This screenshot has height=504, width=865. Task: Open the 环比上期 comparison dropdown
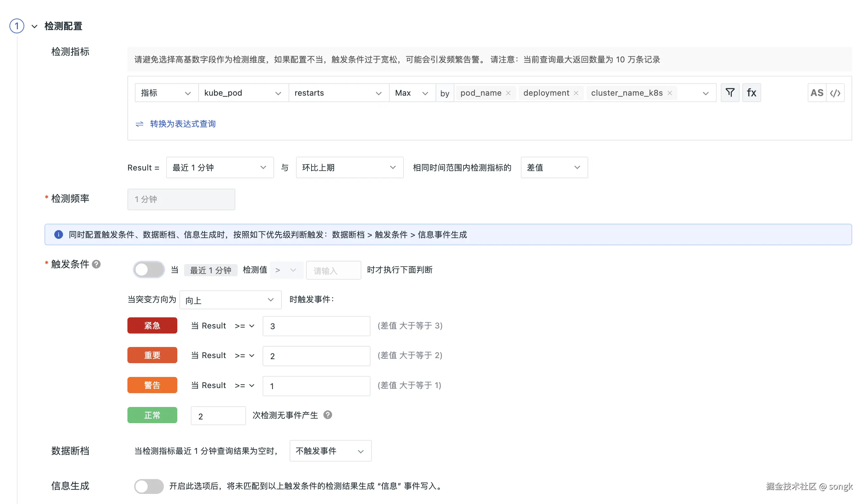[349, 167]
